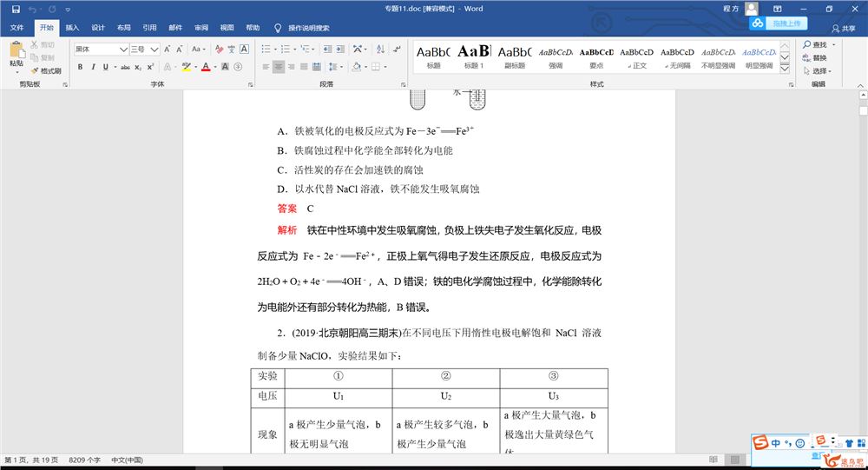The image size is (868, 470).
Task: Apply the 标题 1 style
Action: pos(474,56)
